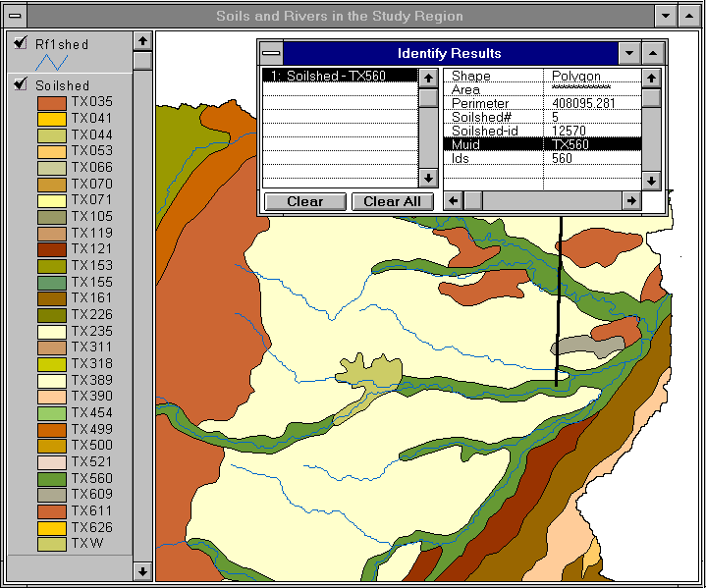Image resolution: width=706 pixels, height=588 pixels.
Task: Click the TX560 green legend swatch
Action: click(x=51, y=478)
